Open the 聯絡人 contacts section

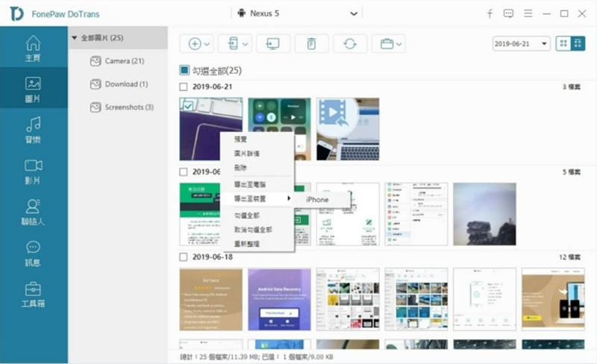(33, 212)
